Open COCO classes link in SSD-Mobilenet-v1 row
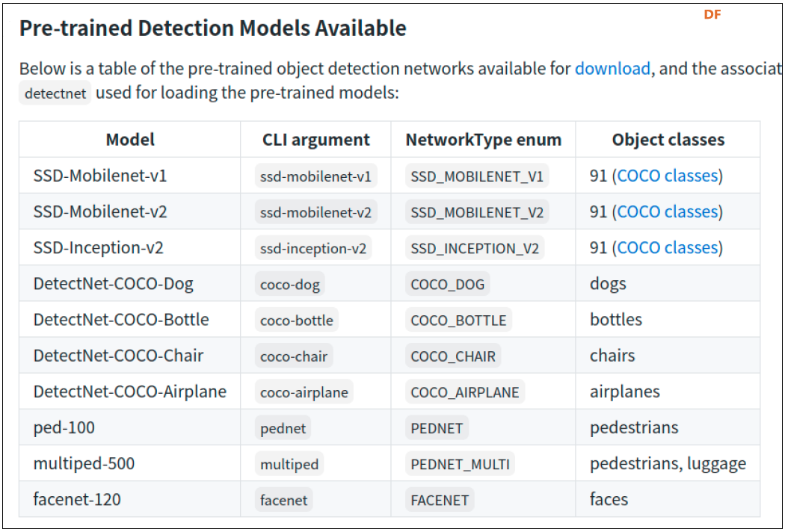785x532 pixels. tap(668, 176)
